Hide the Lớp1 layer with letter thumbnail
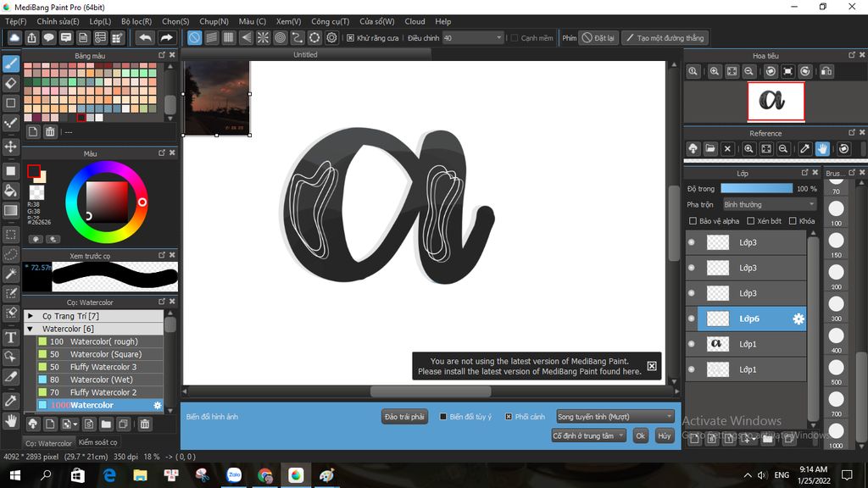 (692, 344)
